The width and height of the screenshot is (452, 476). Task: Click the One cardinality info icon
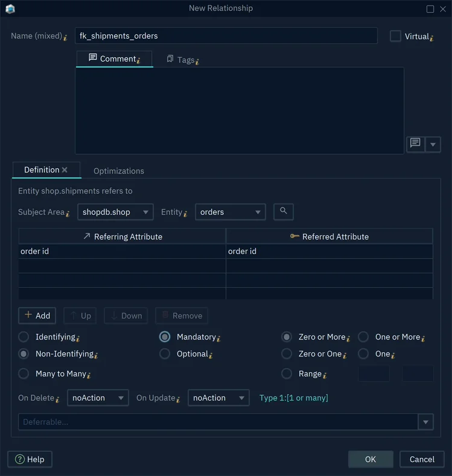pyautogui.click(x=393, y=355)
